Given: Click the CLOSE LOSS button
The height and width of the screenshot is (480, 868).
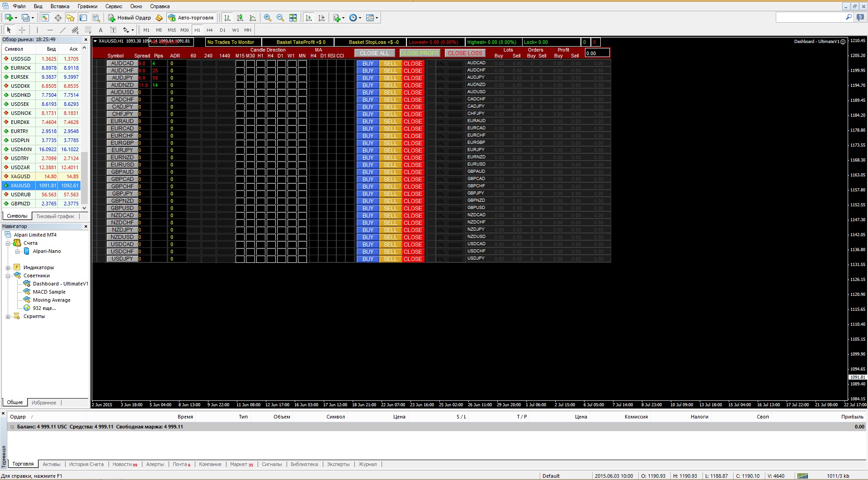Looking at the screenshot, I should [465, 53].
